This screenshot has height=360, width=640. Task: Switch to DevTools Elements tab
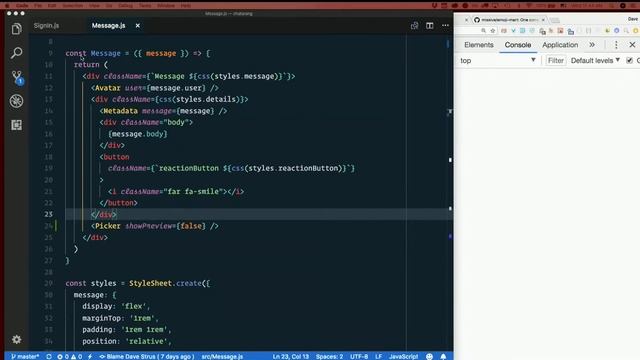click(x=479, y=45)
